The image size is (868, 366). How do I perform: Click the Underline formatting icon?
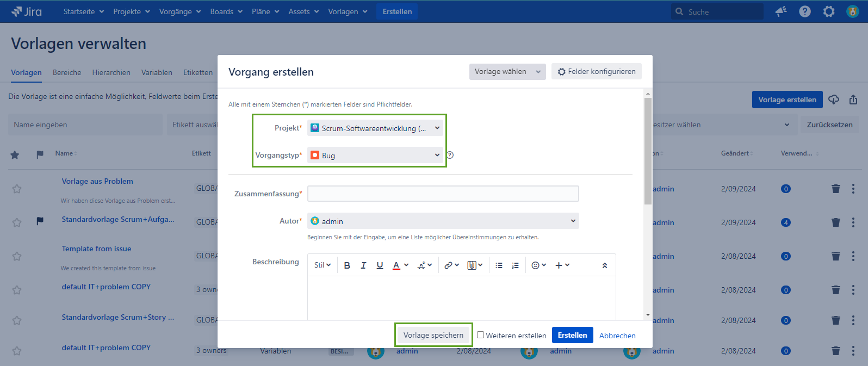[x=380, y=265]
